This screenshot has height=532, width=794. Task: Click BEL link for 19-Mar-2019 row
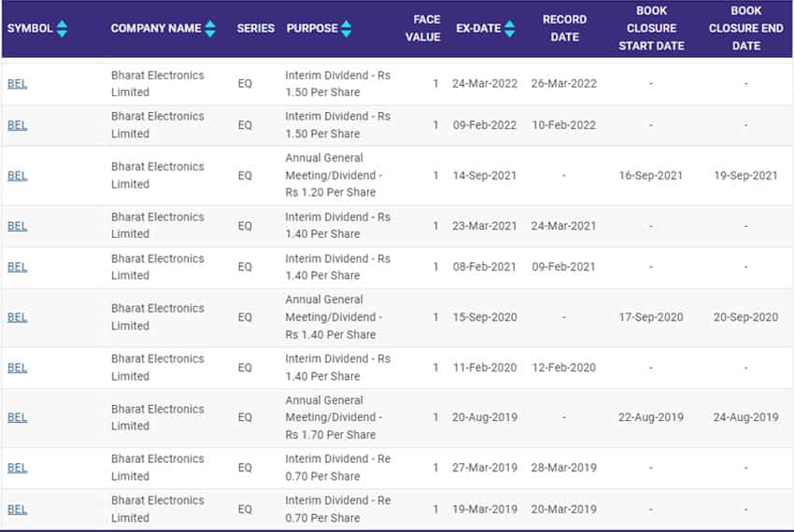(x=17, y=510)
